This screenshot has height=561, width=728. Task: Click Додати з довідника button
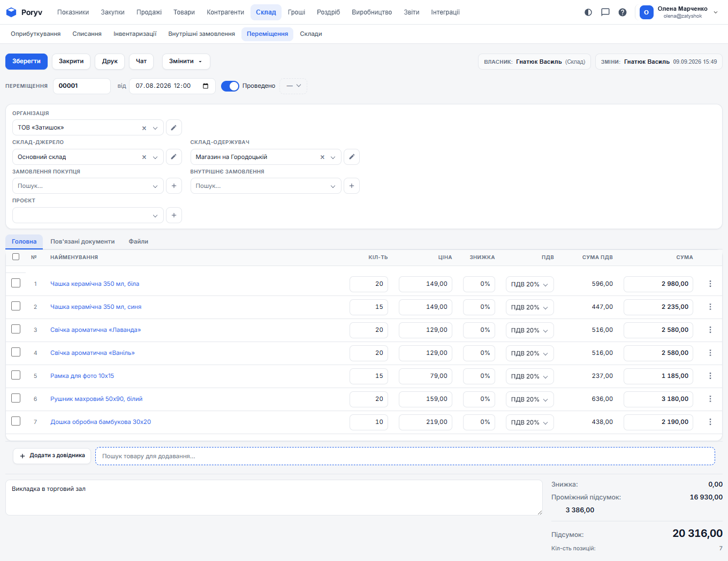(52, 456)
